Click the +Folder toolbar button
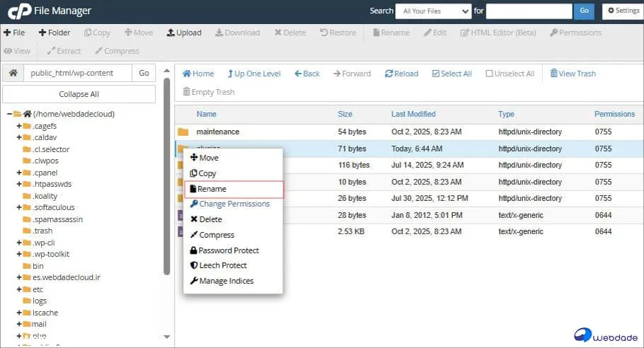 click(x=54, y=33)
